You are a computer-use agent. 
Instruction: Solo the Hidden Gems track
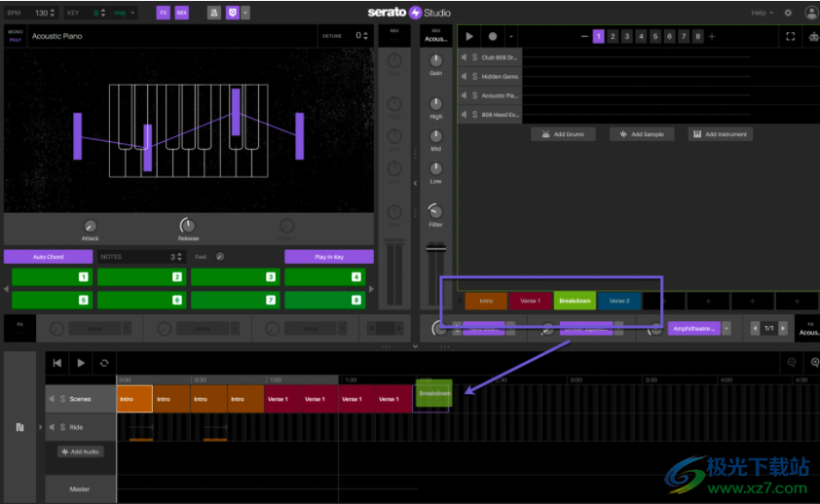click(475, 76)
